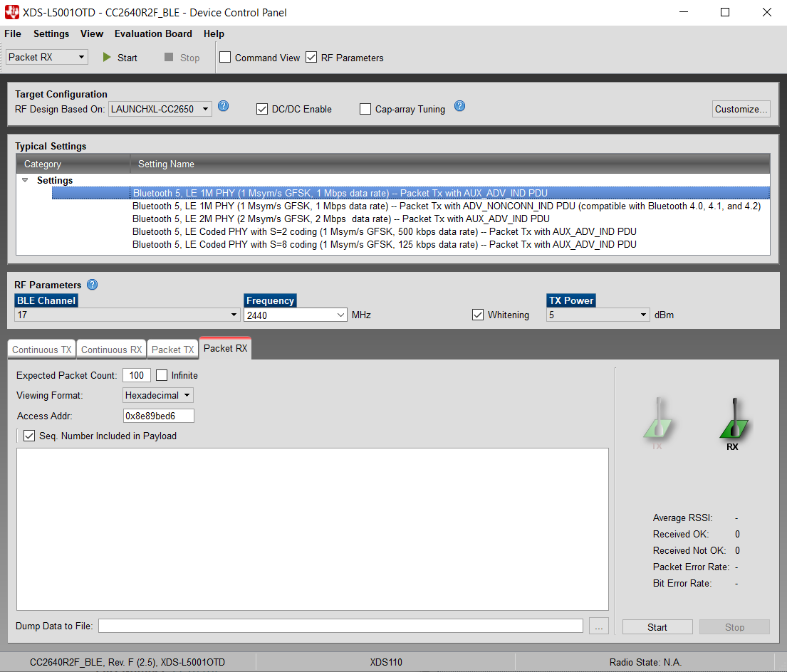Click the Received Not OK label

pos(689,550)
